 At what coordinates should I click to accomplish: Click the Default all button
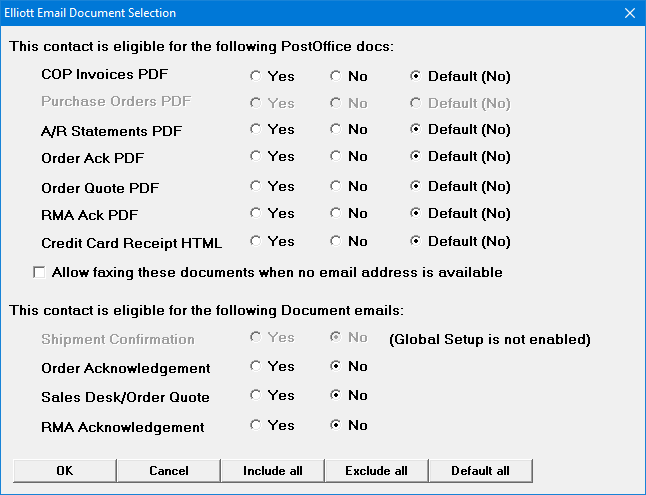coord(480,470)
